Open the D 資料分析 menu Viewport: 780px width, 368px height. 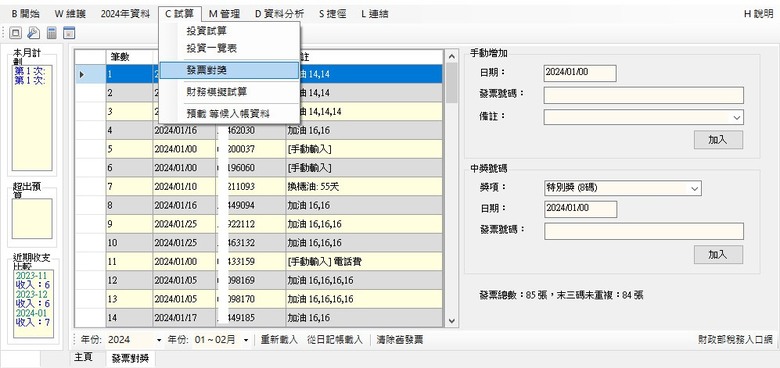280,14
